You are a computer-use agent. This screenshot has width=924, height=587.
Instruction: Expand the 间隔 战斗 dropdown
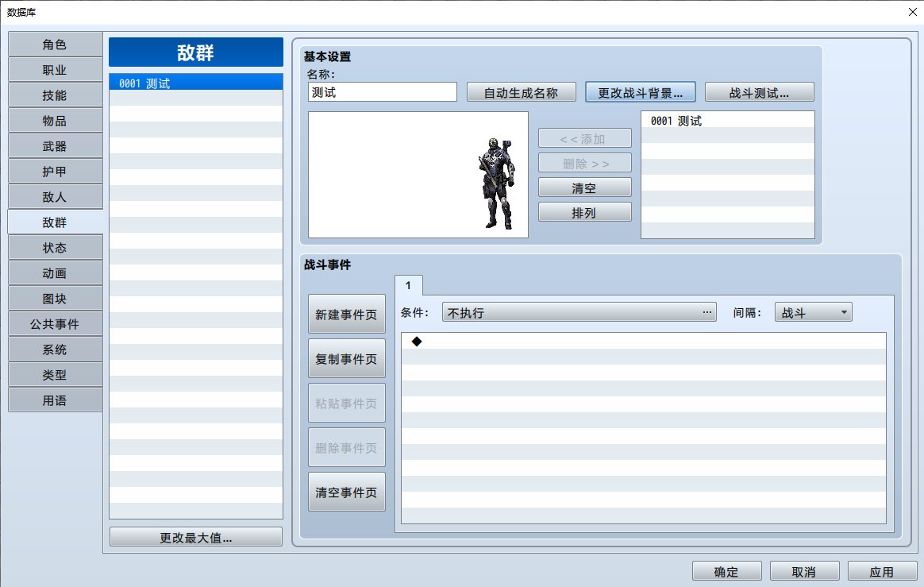coord(813,313)
